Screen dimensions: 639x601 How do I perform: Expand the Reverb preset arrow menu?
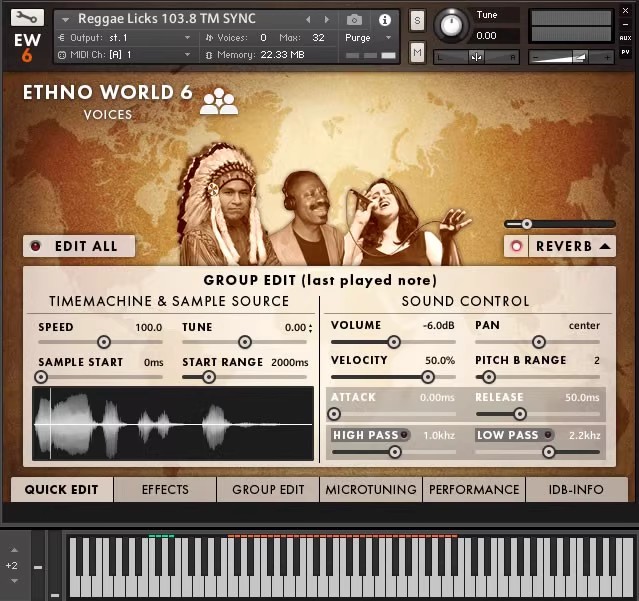coord(605,246)
